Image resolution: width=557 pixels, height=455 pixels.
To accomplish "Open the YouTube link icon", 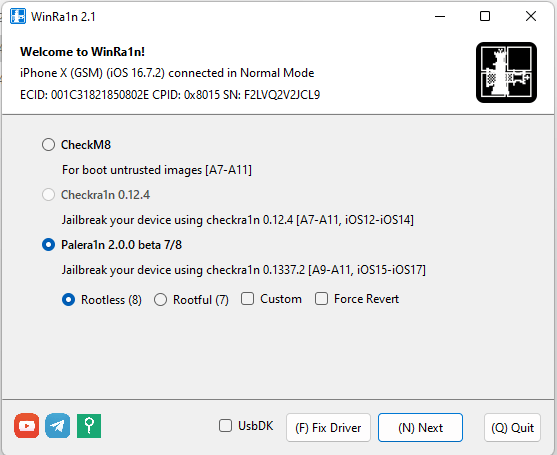I will 27,426.
